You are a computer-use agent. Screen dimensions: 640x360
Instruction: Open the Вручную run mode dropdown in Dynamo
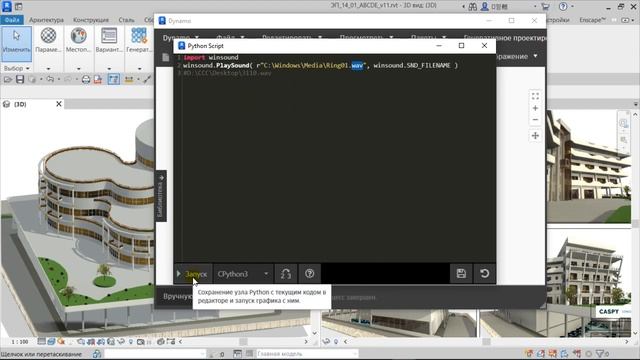coord(177,296)
